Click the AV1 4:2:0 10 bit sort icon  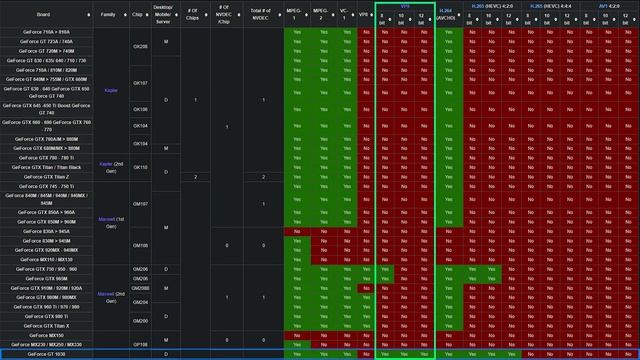tap(614, 19)
